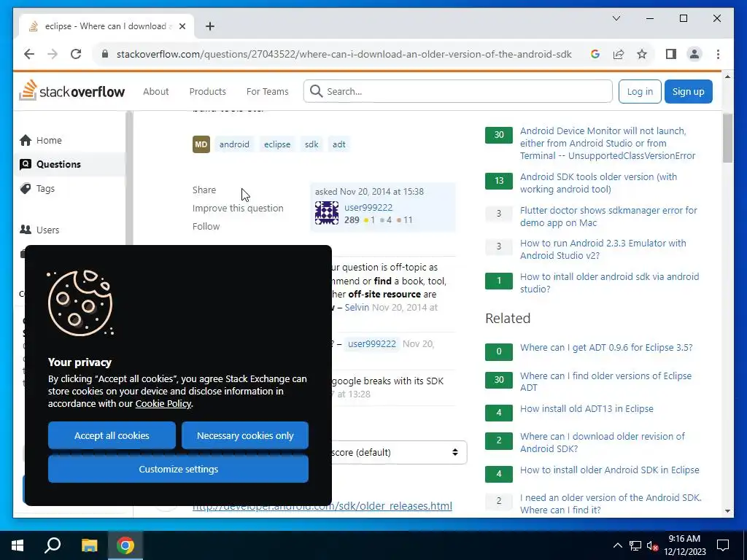Viewport: 747px width, 560px height.
Task: Open the Google icon in address bar
Action: click(595, 54)
